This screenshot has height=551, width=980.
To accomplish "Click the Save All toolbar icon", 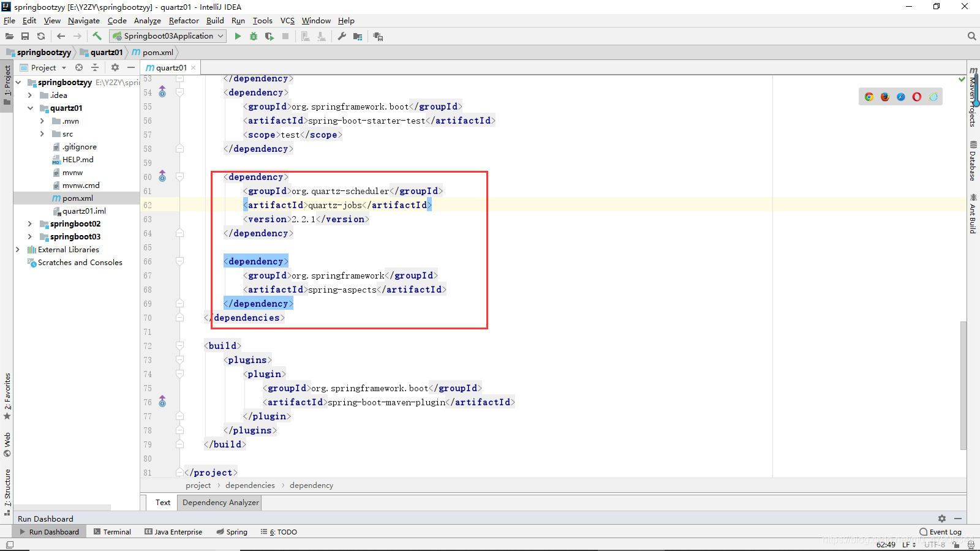I will pos(25,36).
